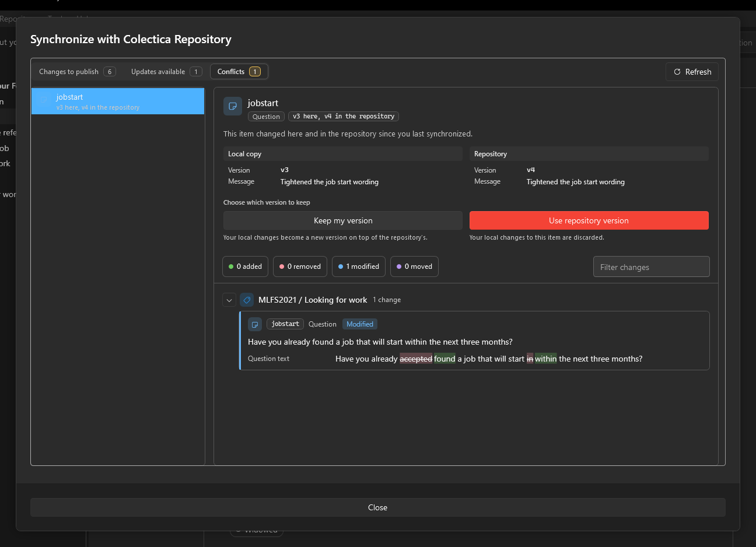Screen dimensions: 756x547
Task: Open the Changes to publish tab
Action: pyautogui.click(x=77, y=72)
